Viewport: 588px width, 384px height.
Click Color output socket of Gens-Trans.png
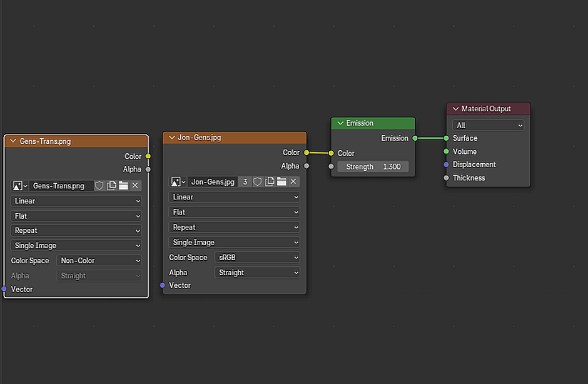click(x=148, y=156)
